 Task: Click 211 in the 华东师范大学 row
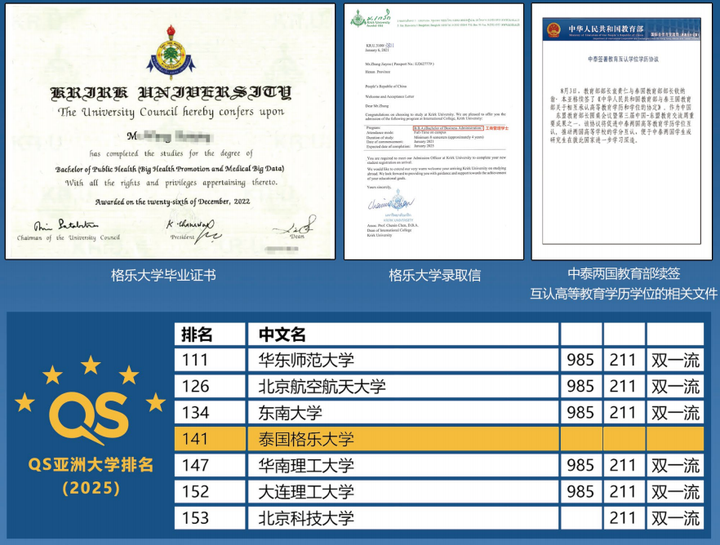click(623, 360)
